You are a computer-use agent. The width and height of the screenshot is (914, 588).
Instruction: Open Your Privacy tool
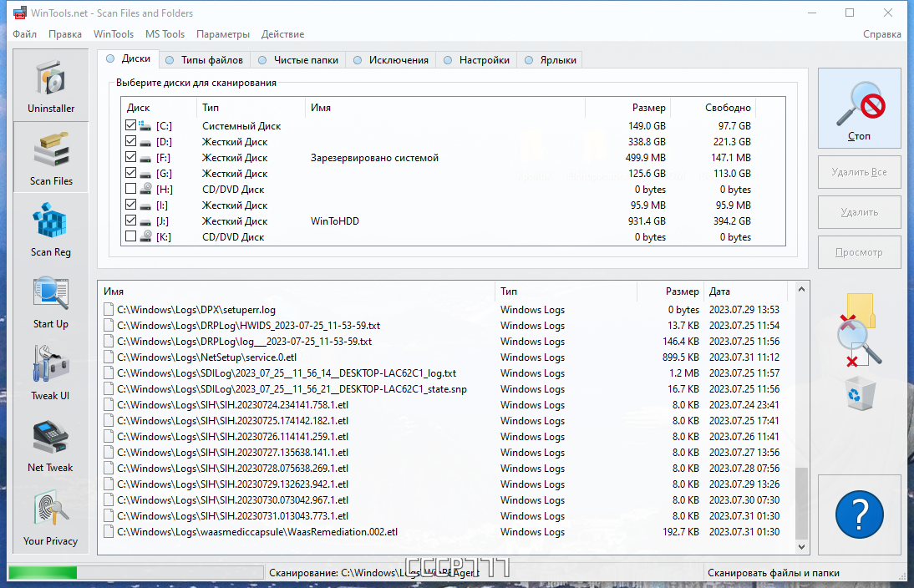tap(51, 517)
